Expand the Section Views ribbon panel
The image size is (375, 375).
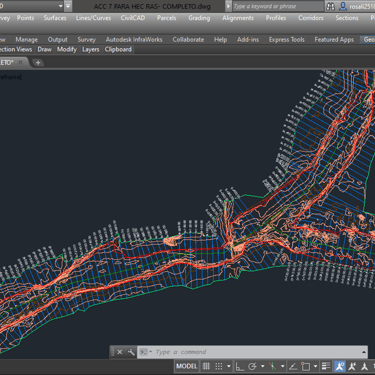[x=16, y=50]
